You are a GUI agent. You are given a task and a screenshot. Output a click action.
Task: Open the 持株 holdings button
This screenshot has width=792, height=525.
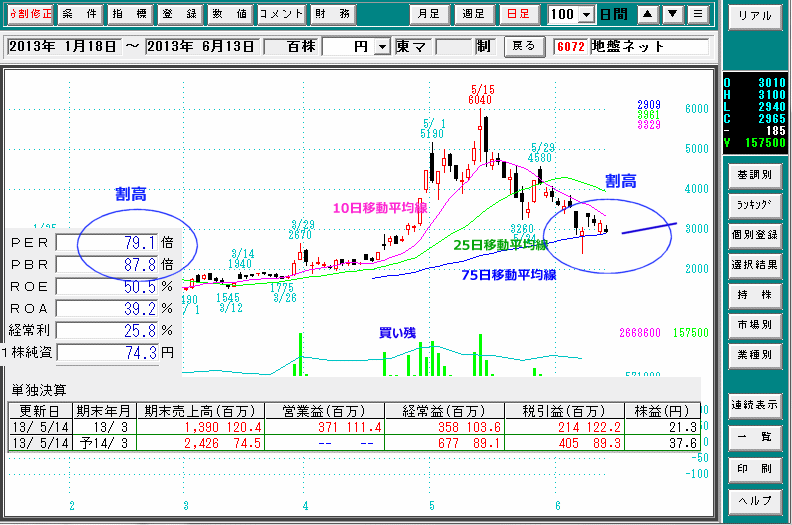tap(755, 295)
